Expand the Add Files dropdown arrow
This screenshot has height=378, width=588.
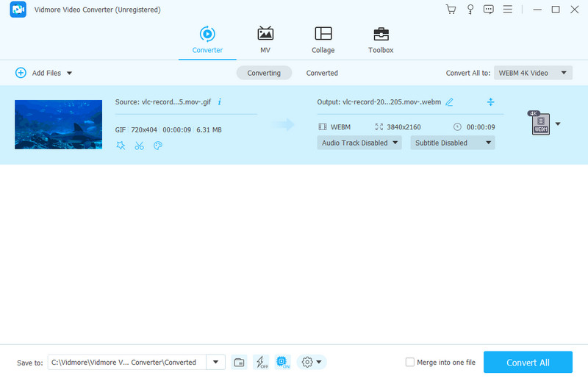[69, 74]
